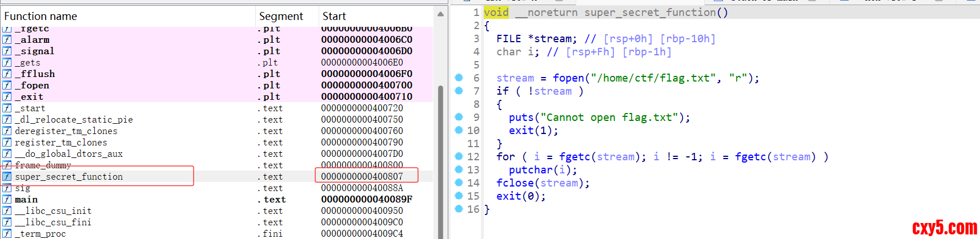Click the start address 0000000000400807
980x239 pixels.
coord(362,177)
